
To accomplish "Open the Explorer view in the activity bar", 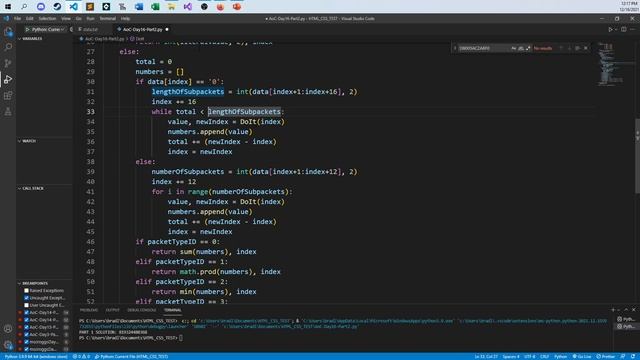I will [x=8, y=32].
